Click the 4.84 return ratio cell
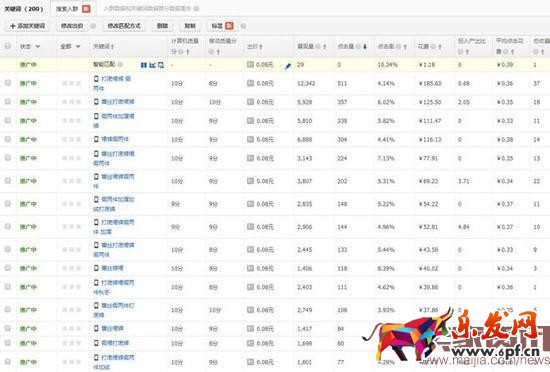The height and width of the screenshot is (372, 550). [464, 227]
